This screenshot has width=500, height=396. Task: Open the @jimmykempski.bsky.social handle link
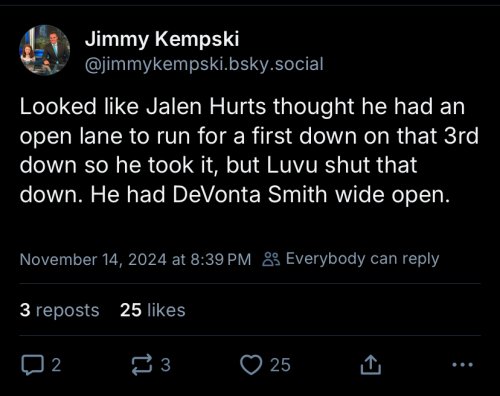(x=204, y=64)
